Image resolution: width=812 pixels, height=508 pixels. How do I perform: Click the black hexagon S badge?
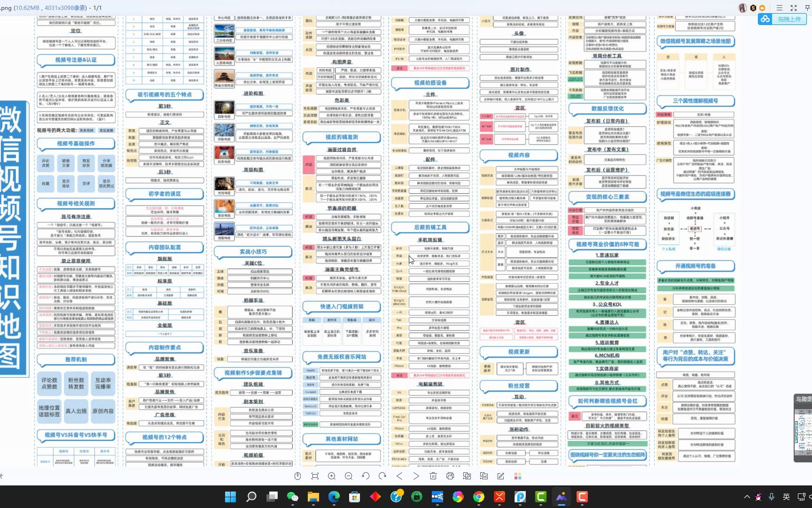[x=753, y=8]
